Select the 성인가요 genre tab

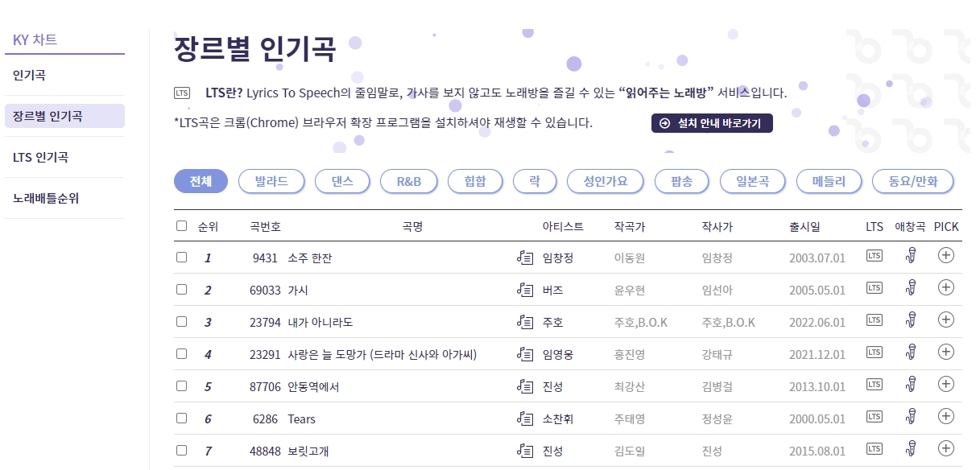606,181
